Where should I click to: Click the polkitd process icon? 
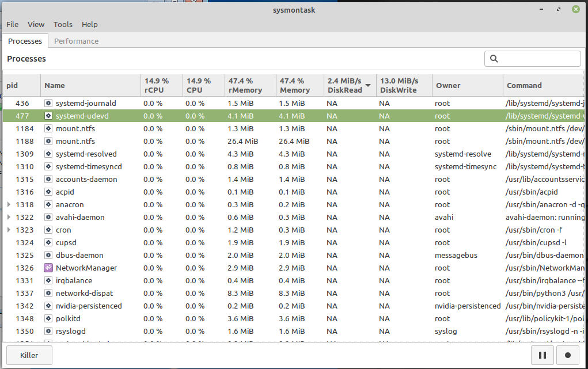48,318
